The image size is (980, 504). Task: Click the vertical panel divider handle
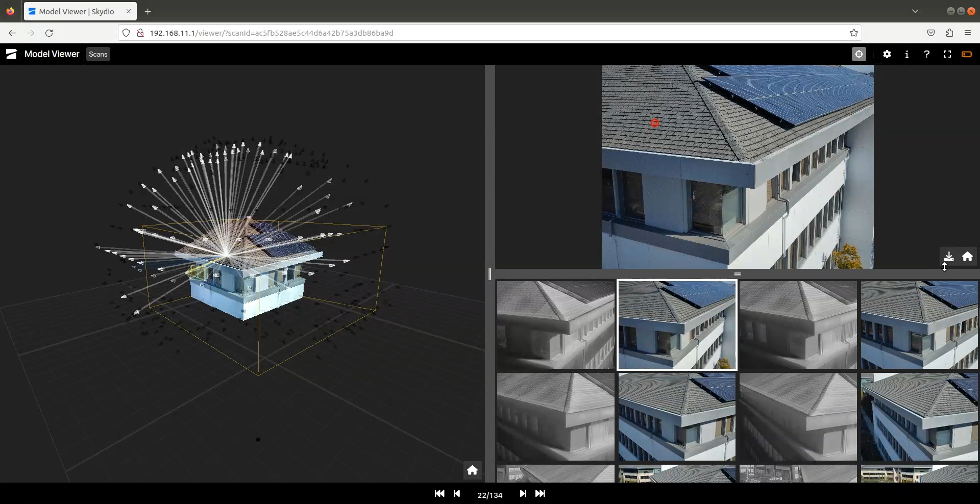(x=489, y=274)
